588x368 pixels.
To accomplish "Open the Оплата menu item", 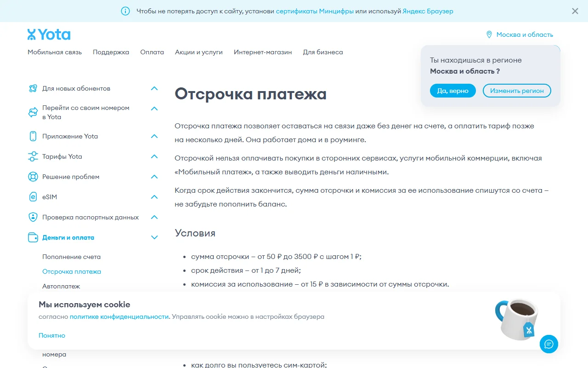I will [152, 52].
